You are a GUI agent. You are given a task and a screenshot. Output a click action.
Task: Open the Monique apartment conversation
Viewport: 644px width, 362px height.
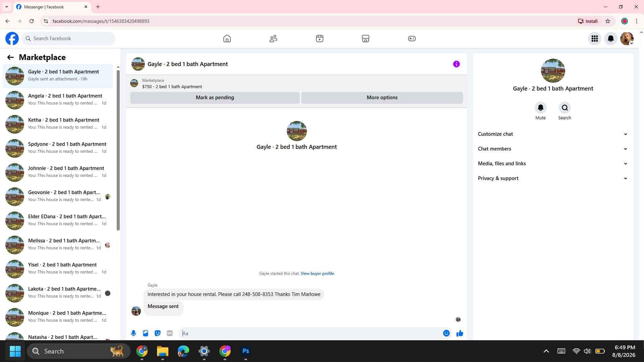[58, 317]
